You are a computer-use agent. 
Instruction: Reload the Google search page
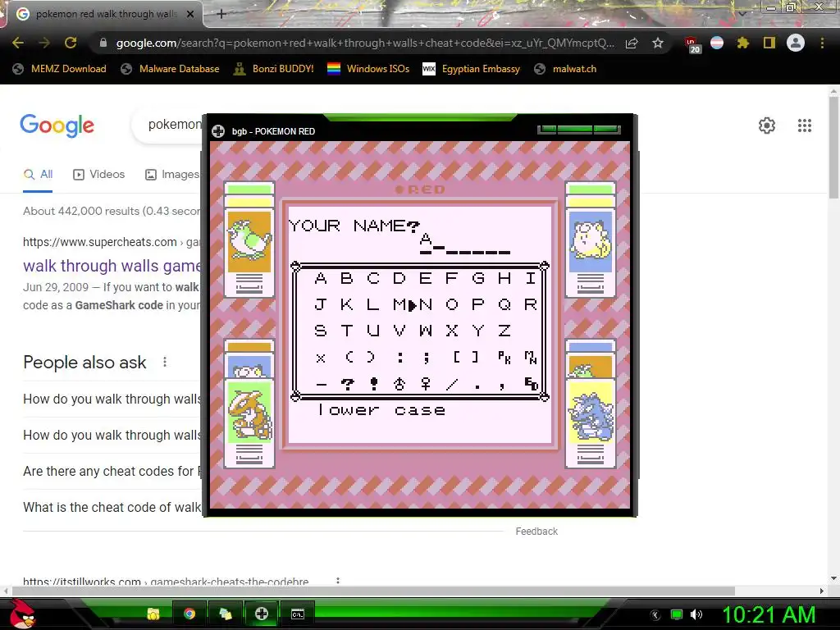coord(71,43)
